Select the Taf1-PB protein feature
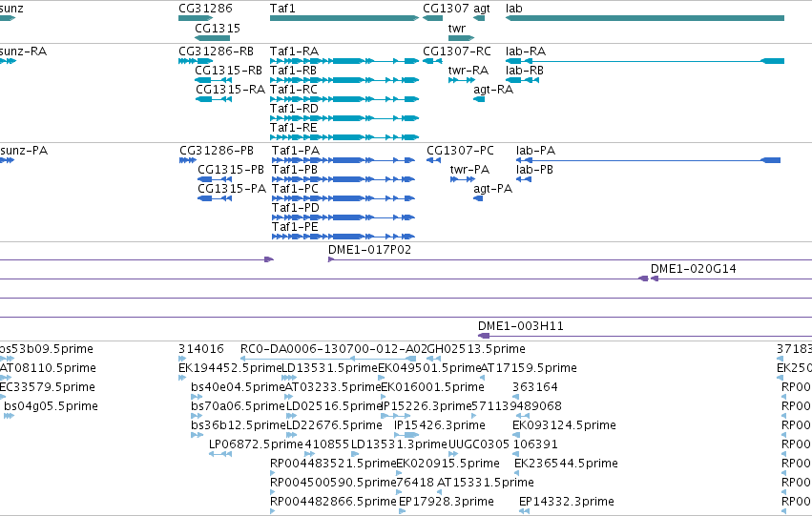 [x=344, y=179]
